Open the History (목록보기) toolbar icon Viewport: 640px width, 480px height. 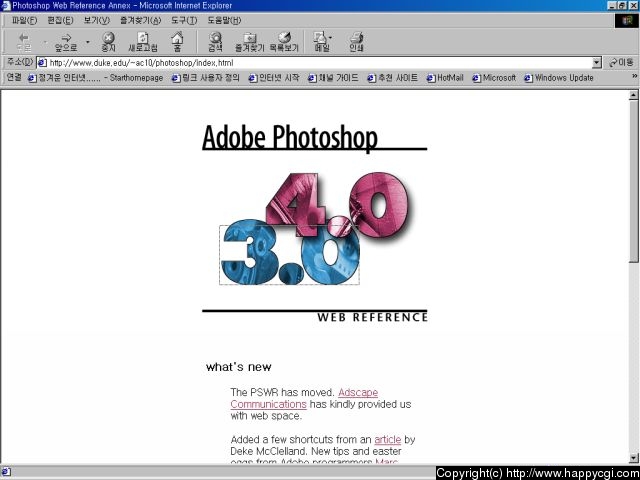point(284,42)
